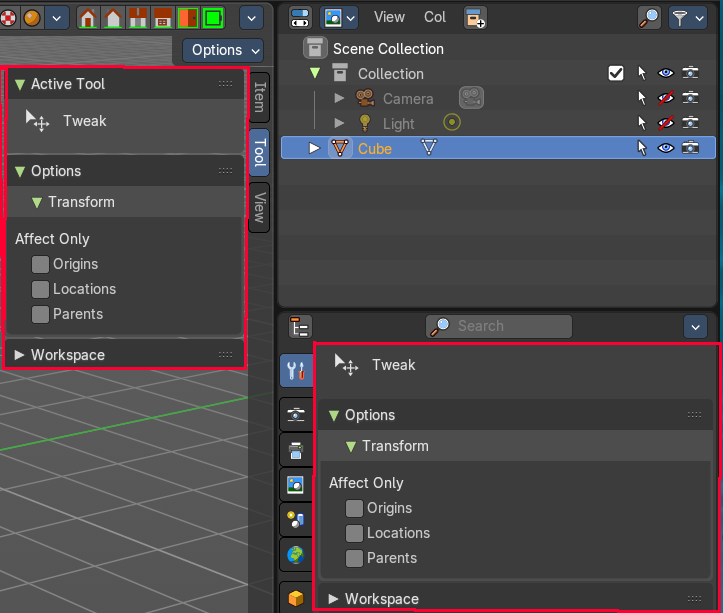Collapse the Collection tree in Outliner
The height and width of the screenshot is (613, 723).
coord(315,73)
